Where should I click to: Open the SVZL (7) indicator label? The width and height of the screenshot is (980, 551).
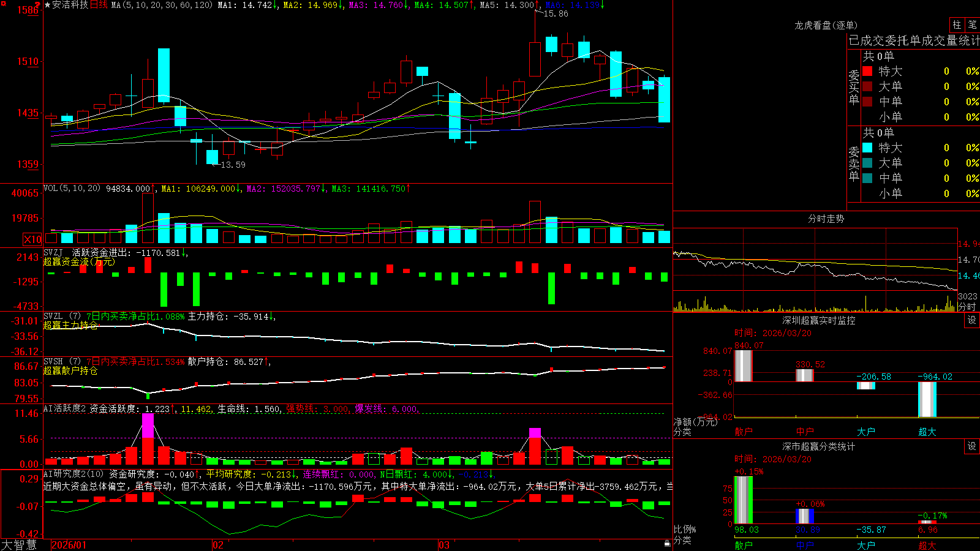coord(62,317)
